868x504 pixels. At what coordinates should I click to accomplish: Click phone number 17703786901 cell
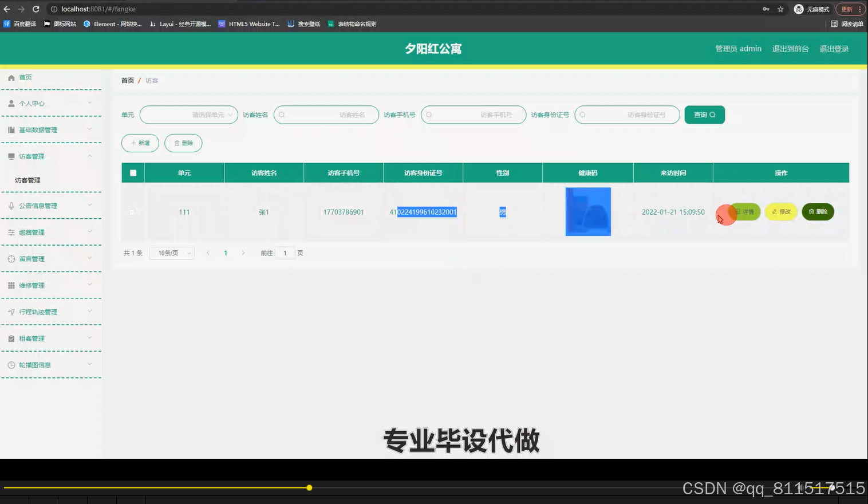coord(344,212)
